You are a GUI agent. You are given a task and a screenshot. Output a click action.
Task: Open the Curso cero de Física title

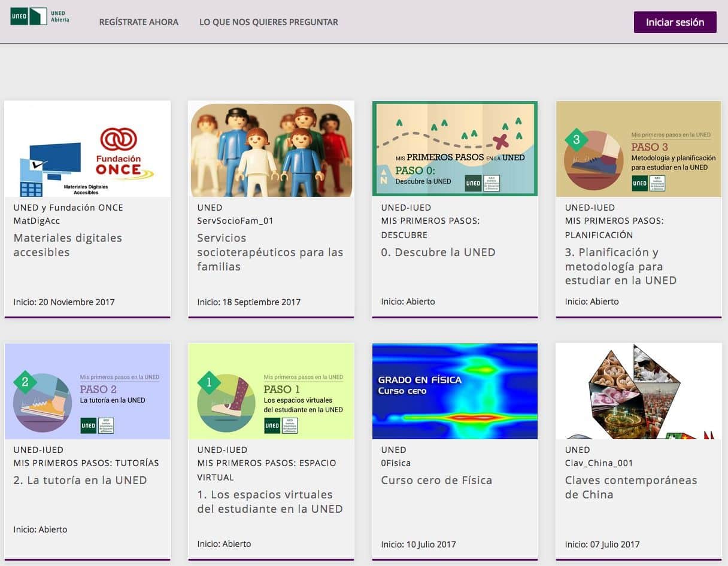[x=436, y=480]
